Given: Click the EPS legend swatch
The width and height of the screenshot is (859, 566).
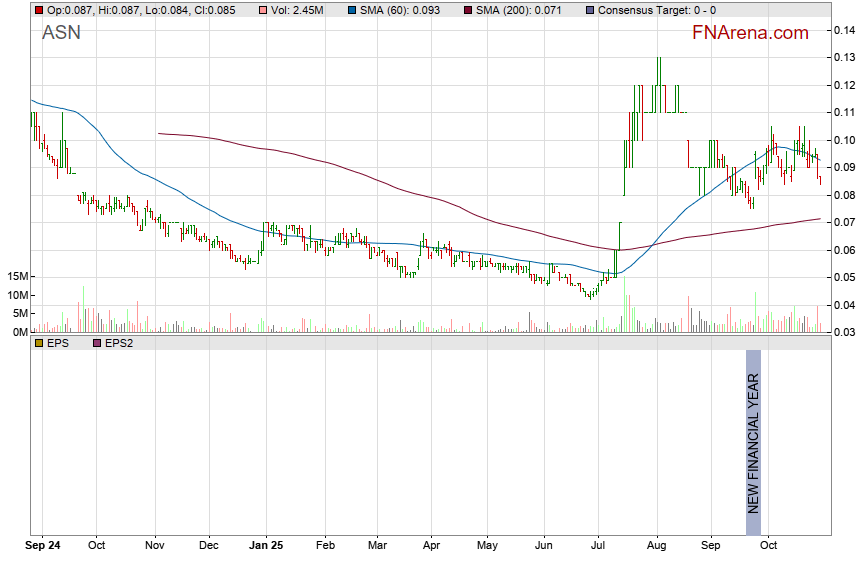Looking at the screenshot, I should [39, 343].
